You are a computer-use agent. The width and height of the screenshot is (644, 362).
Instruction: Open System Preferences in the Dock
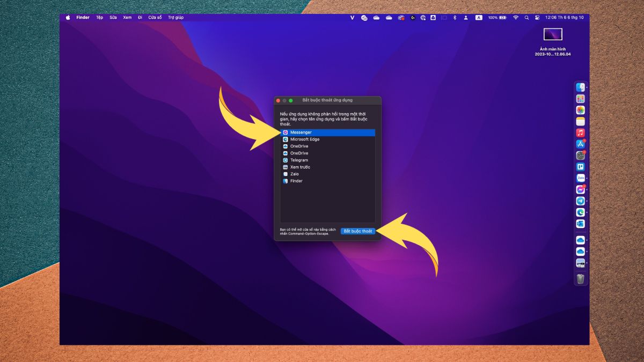pos(580,156)
